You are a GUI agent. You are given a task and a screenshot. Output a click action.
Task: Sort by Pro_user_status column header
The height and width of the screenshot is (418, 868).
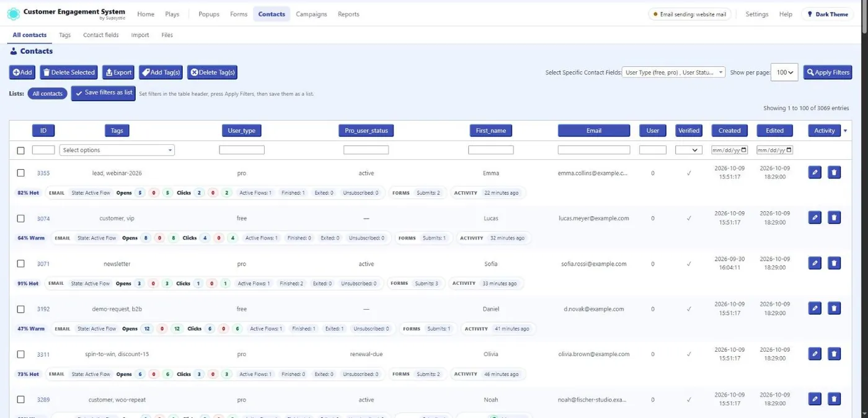[366, 131]
